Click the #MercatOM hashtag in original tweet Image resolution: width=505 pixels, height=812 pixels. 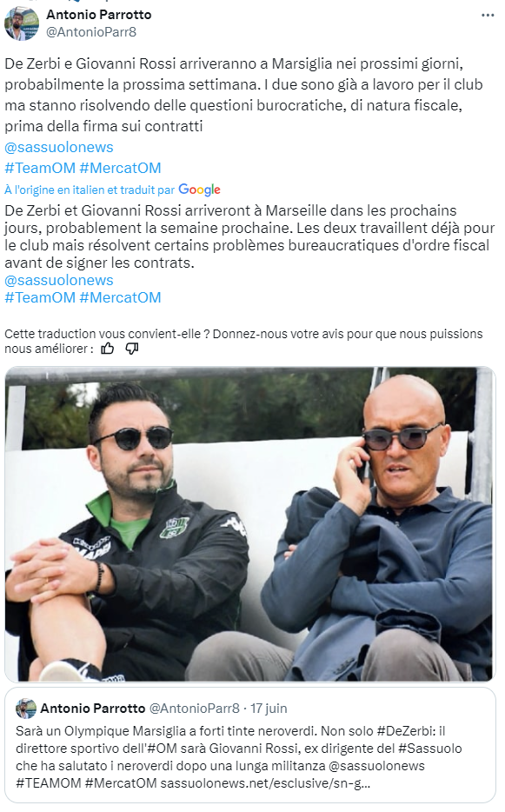coord(120,168)
